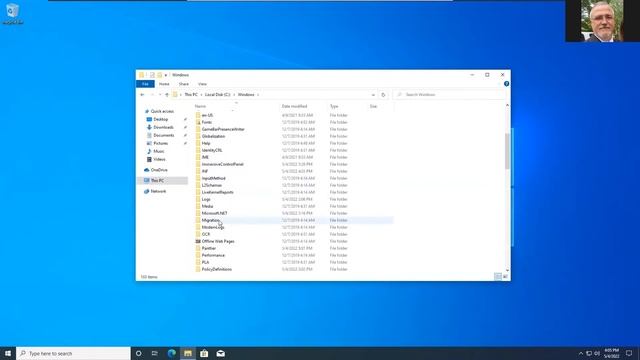640x360 pixels.
Task: Open the address bar history dropdown
Action: 373,95
